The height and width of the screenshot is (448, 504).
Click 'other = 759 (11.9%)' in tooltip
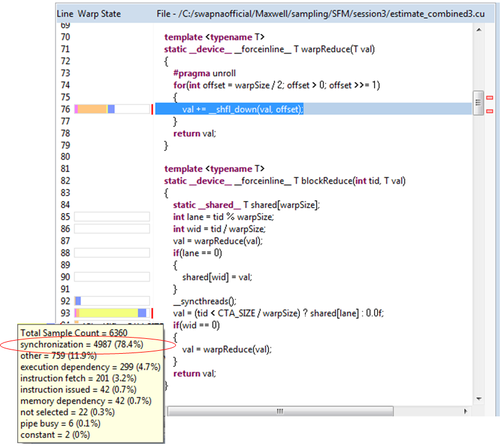pos(58,356)
